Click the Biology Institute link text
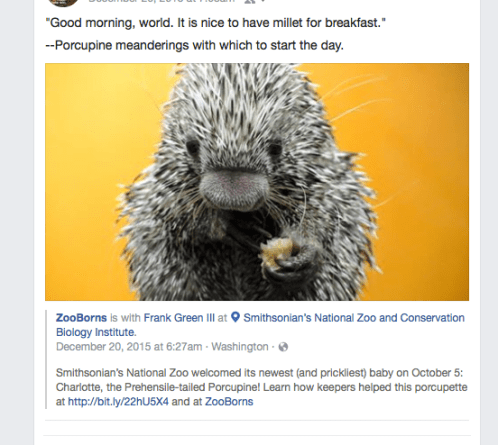The height and width of the screenshot is (445, 498). point(96,332)
